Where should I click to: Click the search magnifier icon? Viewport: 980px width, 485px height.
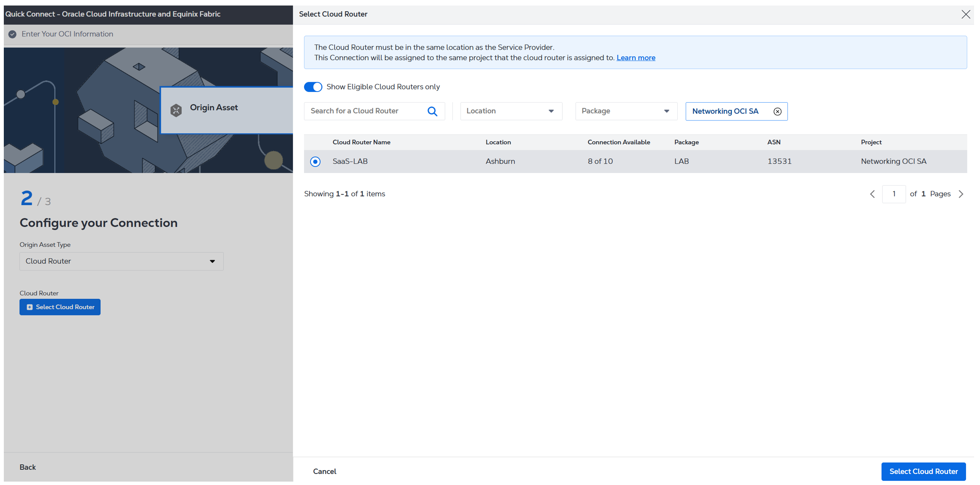click(x=432, y=111)
